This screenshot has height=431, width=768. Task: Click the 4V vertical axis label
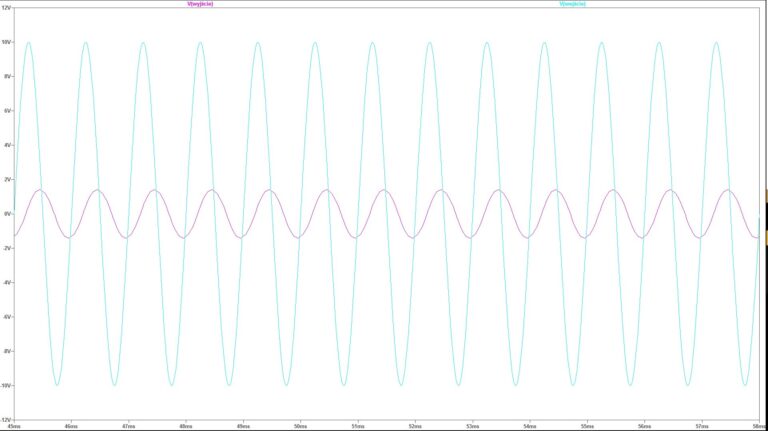point(5,145)
